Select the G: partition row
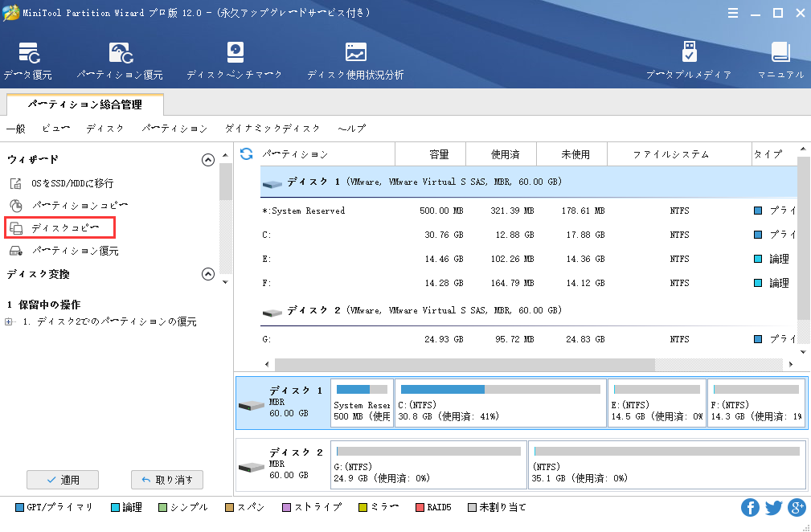Viewport: 811px width, 532px height. [x=529, y=339]
